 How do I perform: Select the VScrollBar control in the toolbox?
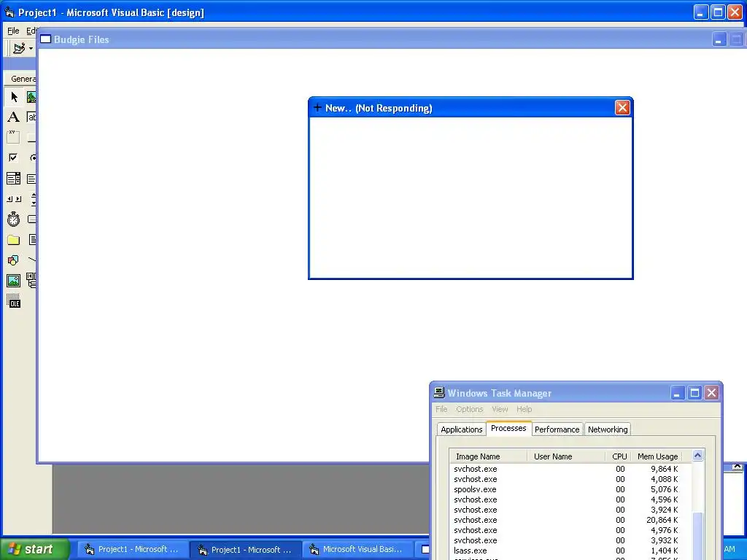(x=32, y=199)
